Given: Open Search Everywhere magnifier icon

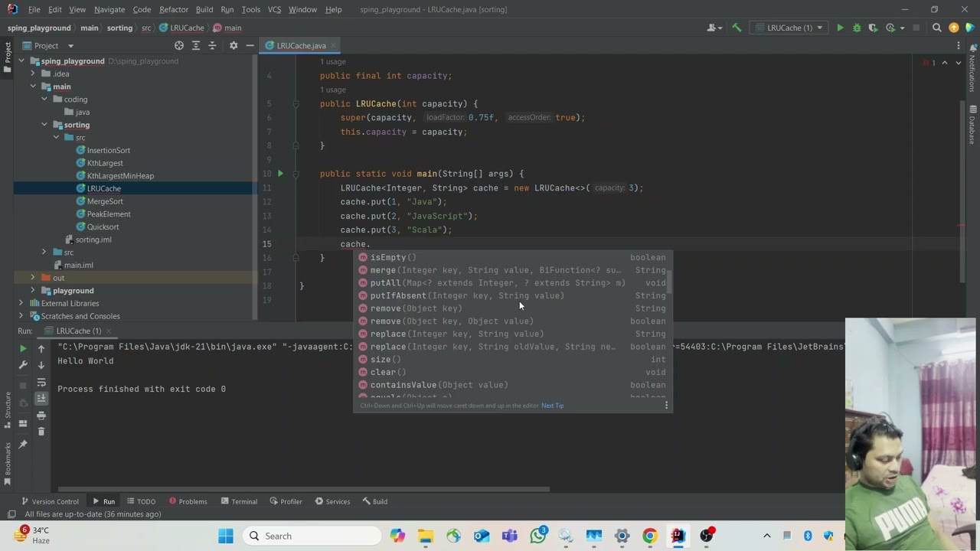Looking at the screenshot, I should (x=936, y=28).
